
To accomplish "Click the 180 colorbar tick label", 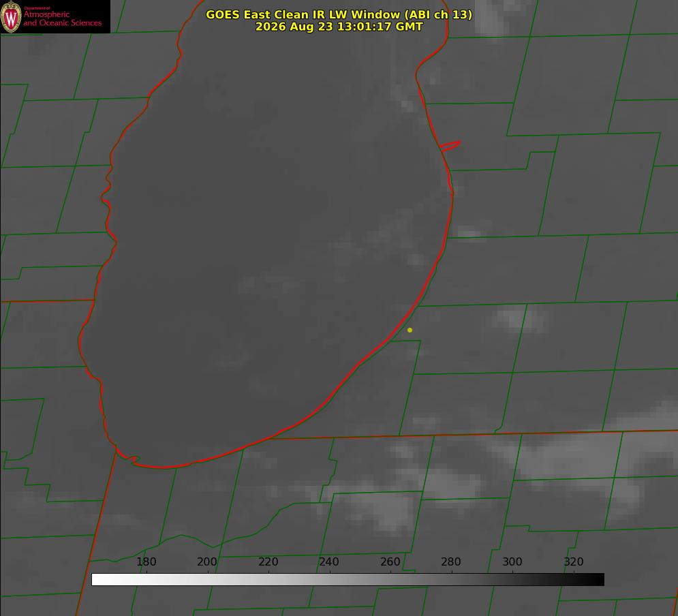I will [146, 561].
